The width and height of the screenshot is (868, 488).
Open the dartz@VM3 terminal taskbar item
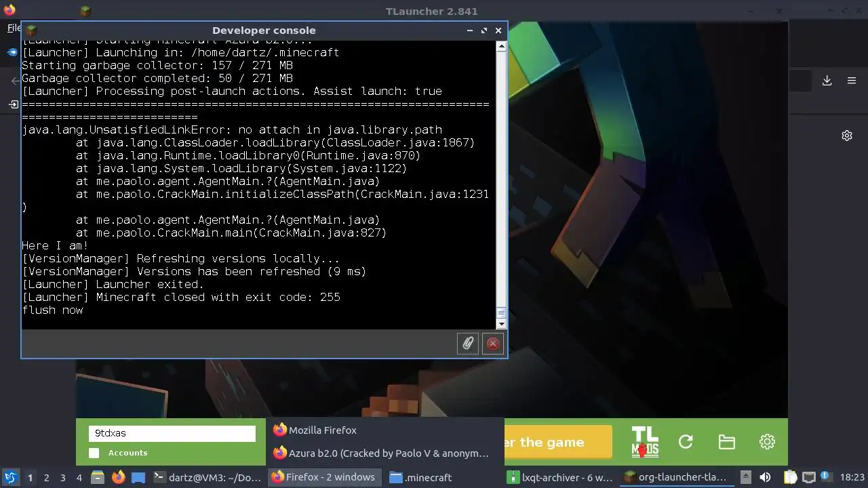tap(208, 477)
